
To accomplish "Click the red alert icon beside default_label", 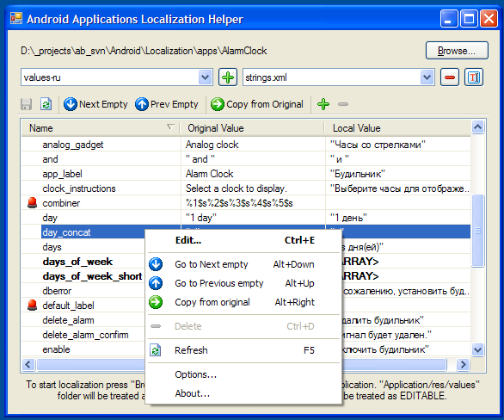I will (32, 306).
